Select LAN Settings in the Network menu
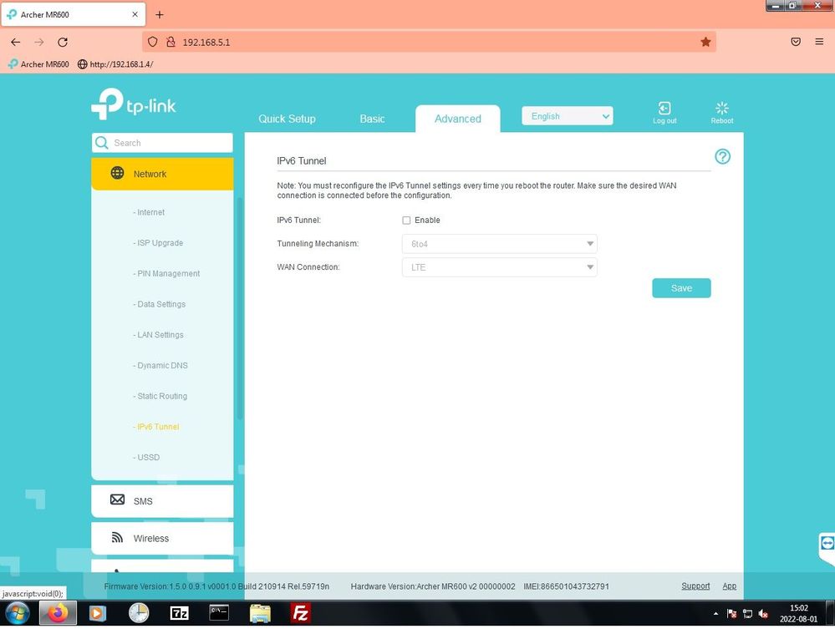 [x=160, y=335]
